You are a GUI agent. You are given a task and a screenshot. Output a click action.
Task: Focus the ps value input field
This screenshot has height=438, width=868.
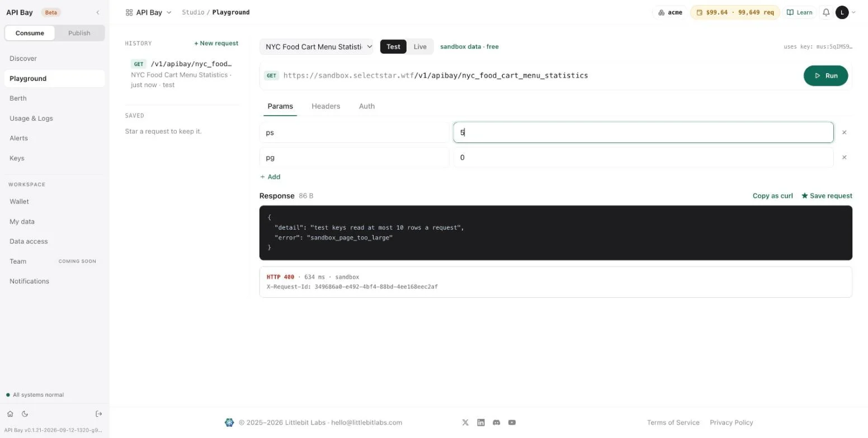643,132
